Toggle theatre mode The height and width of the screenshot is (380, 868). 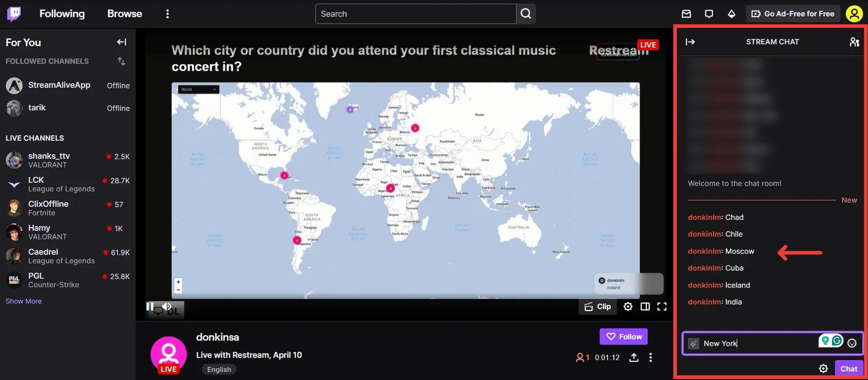(645, 307)
